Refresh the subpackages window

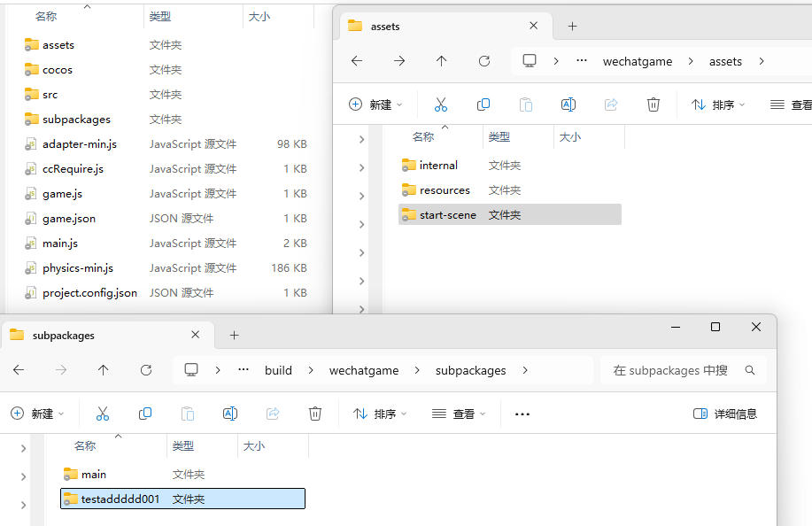[146, 370]
